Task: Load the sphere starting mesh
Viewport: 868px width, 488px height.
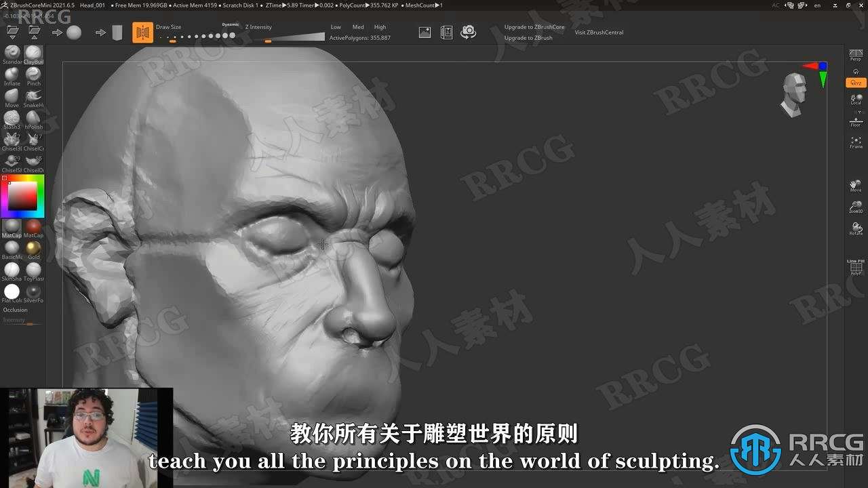Action: pyautogui.click(x=74, y=32)
